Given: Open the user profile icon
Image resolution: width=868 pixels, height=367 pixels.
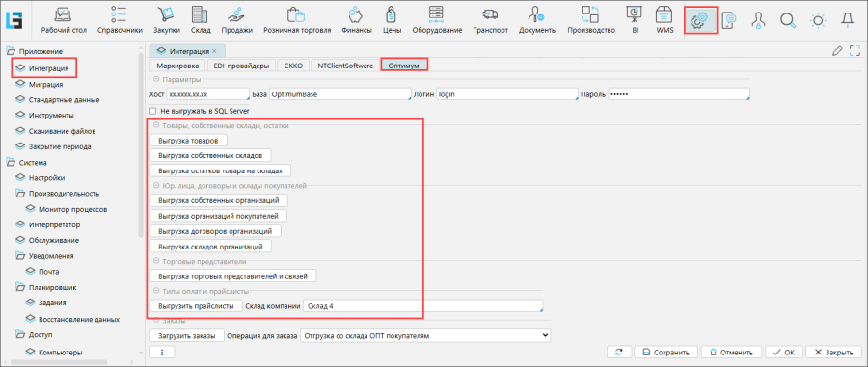Looking at the screenshot, I should click(x=758, y=20).
